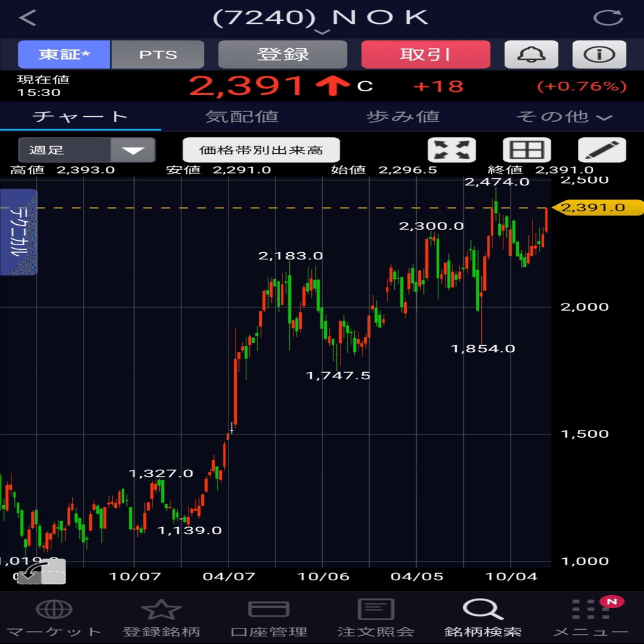Click 1,500 price axis label
The height and width of the screenshot is (644, 644).
tap(585, 434)
